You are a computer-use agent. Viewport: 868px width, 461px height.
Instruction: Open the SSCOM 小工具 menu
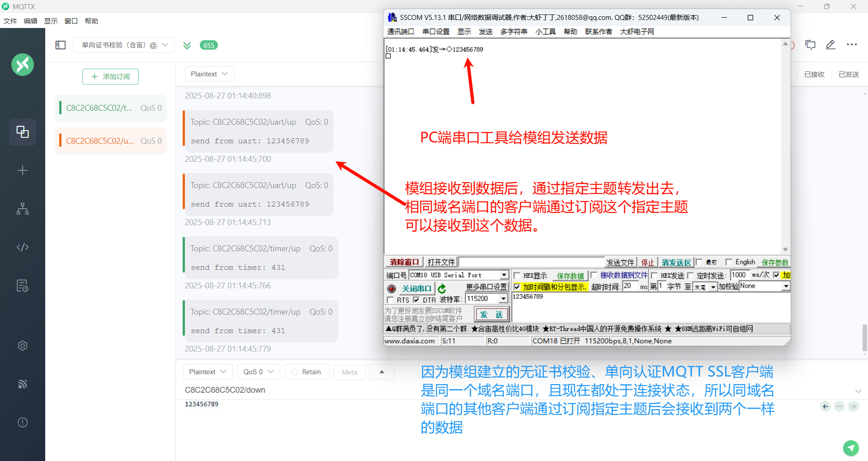point(545,32)
